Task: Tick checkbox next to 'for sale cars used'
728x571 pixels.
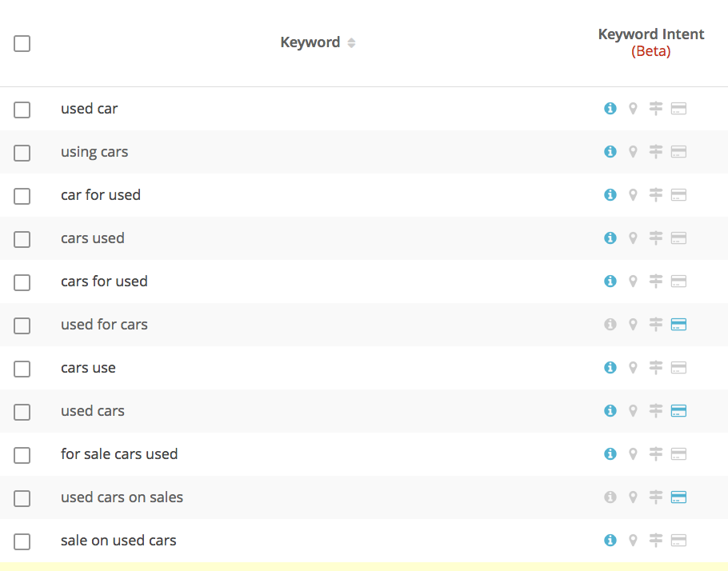Action: tap(22, 455)
